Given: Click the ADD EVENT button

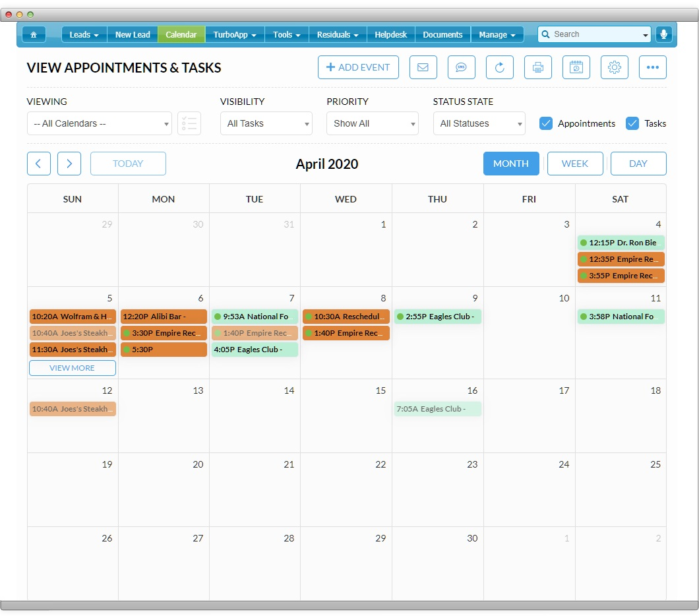Looking at the screenshot, I should 358,67.
